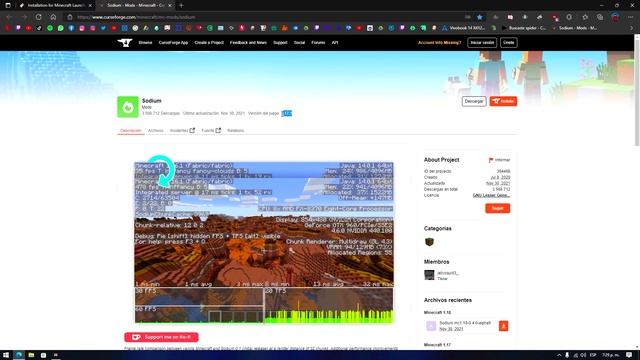The width and height of the screenshot is (640, 360).
Task: Open Feedback and News nav item
Action: [248, 42]
